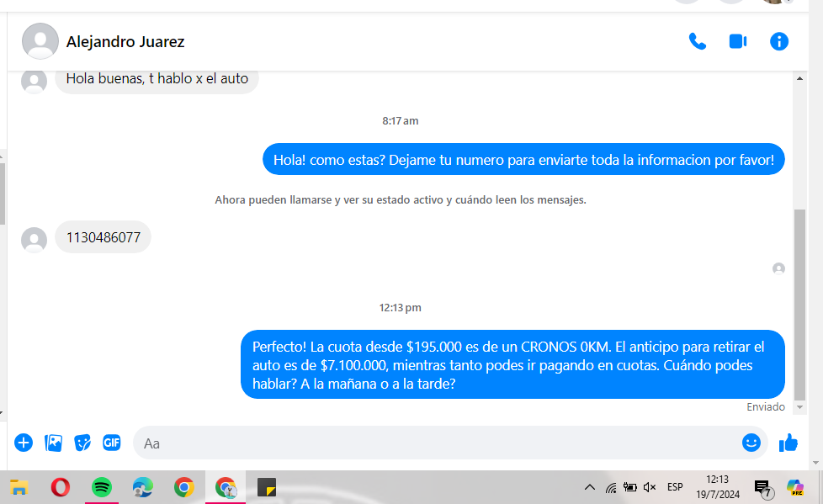Image resolution: width=823 pixels, height=504 pixels.
Task: Open the emoji picker
Action: click(x=751, y=443)
